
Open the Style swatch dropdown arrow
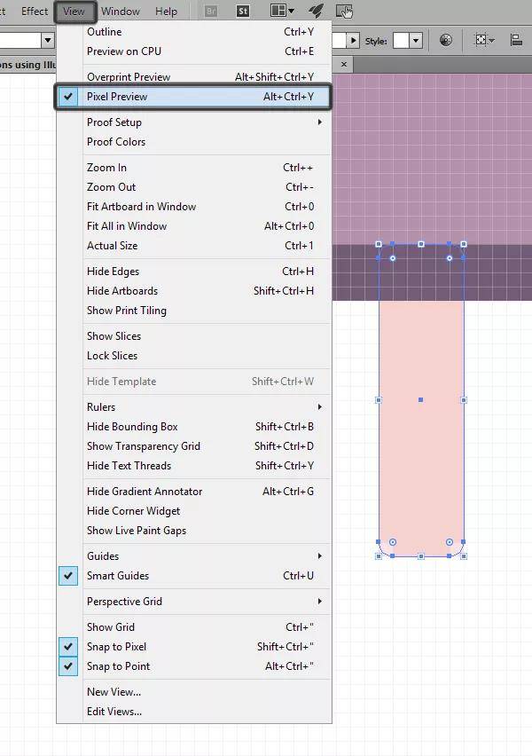(416, 41)
